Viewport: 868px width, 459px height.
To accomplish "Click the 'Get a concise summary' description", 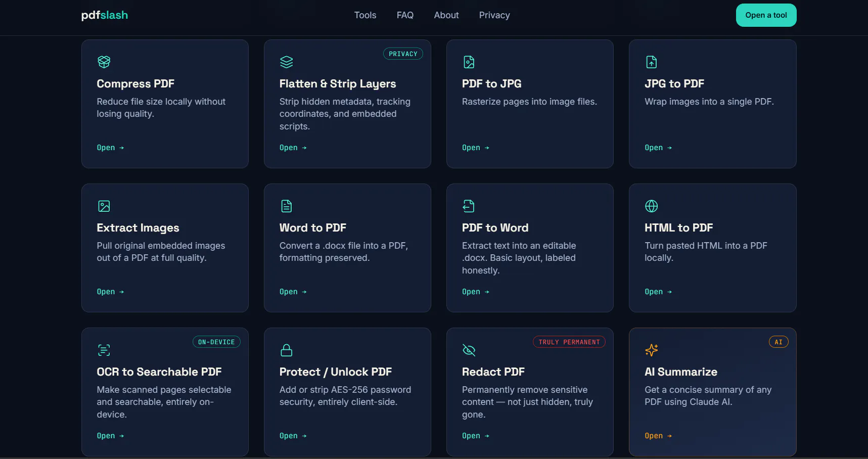I will click(708, 396).
